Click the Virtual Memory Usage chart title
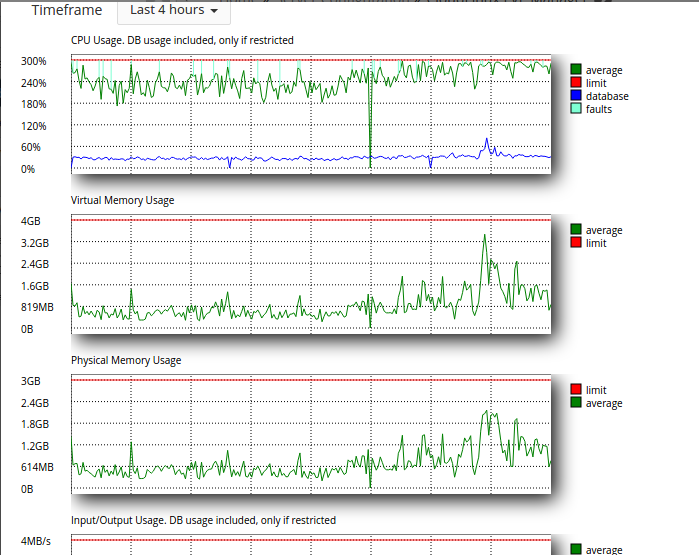 click(123, 201)
